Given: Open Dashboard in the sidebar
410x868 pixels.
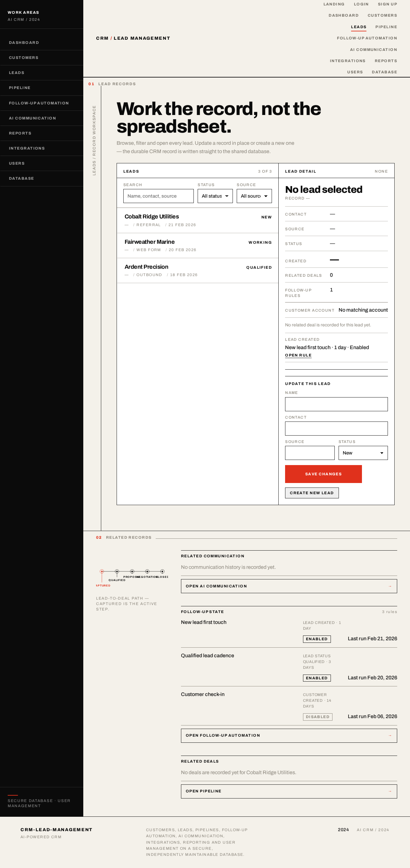Looking at the screenshot, I should click(x=41, y=43).
